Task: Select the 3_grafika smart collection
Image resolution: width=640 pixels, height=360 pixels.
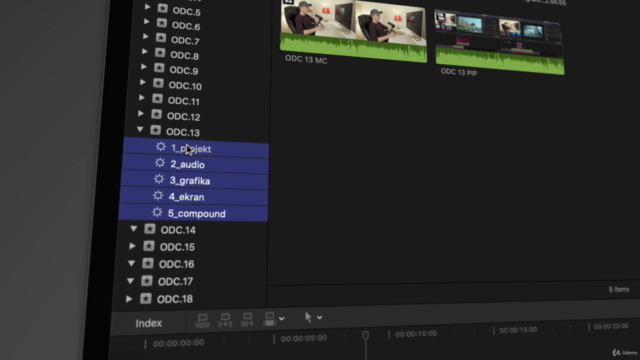Action: pyautogui.click(x=194, y=181)
